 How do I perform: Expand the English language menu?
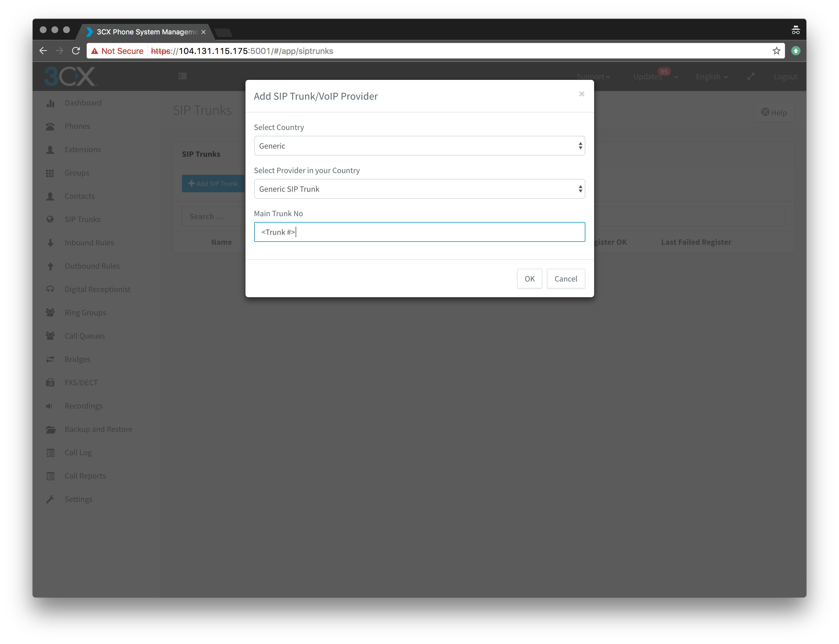click(712, 77)
